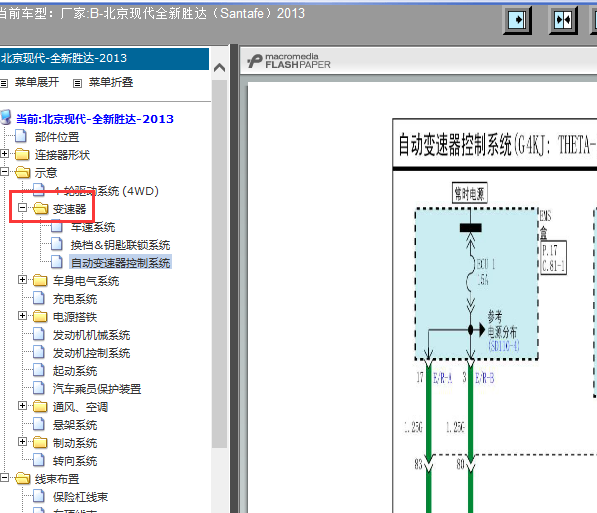Viewport: 597px width, 513px height.
Task: Collapse the 示意 folder
Action: coord(5,172)
